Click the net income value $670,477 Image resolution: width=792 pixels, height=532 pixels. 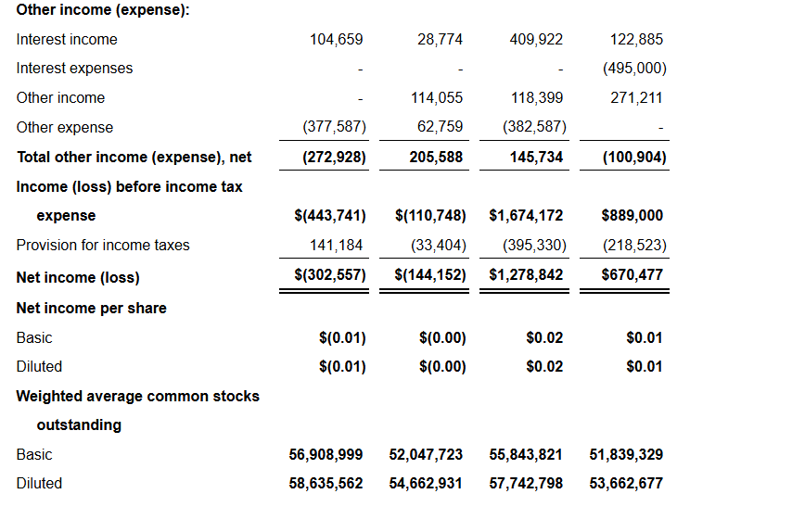[632, 274]
